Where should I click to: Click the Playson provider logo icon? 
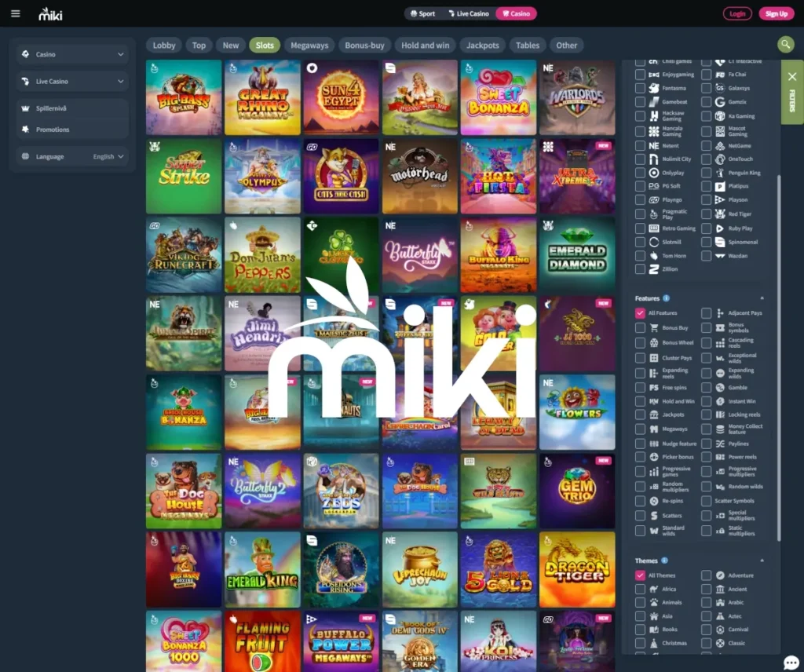point(720,200)
